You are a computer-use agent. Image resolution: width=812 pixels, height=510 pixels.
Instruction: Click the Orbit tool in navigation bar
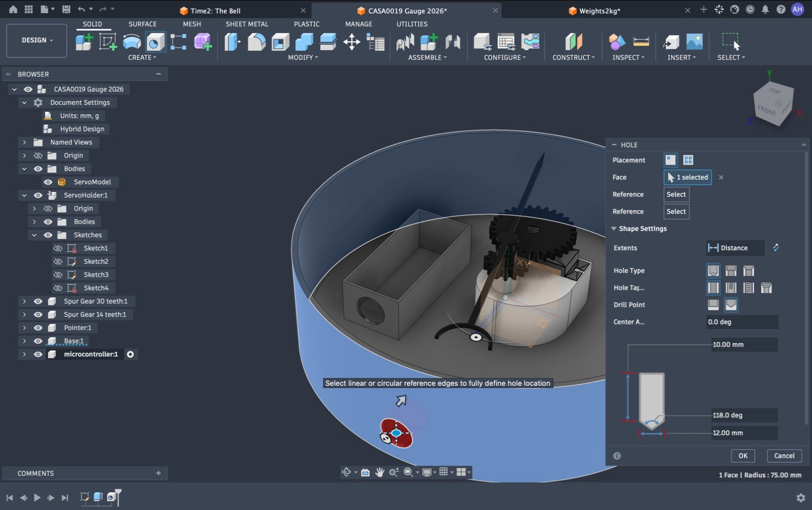(347, 472)
